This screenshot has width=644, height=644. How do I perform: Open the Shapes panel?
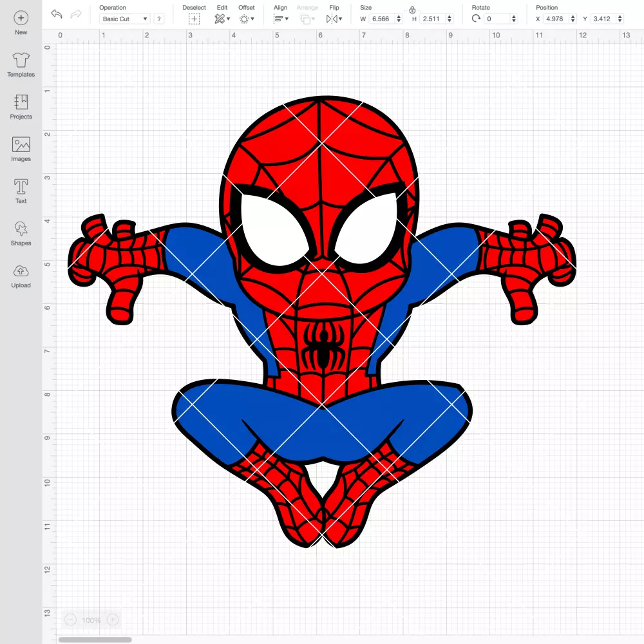(x=21, y=234)
